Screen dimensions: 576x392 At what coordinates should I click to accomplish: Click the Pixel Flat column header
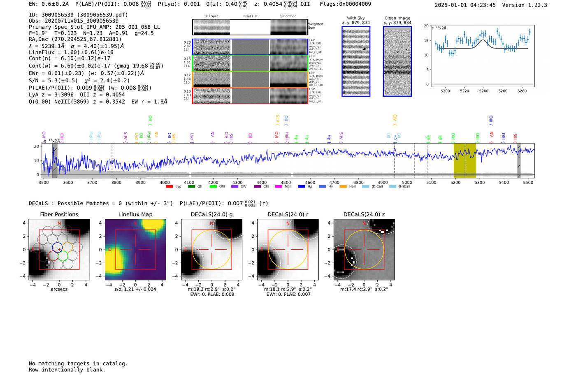[250, 16]
